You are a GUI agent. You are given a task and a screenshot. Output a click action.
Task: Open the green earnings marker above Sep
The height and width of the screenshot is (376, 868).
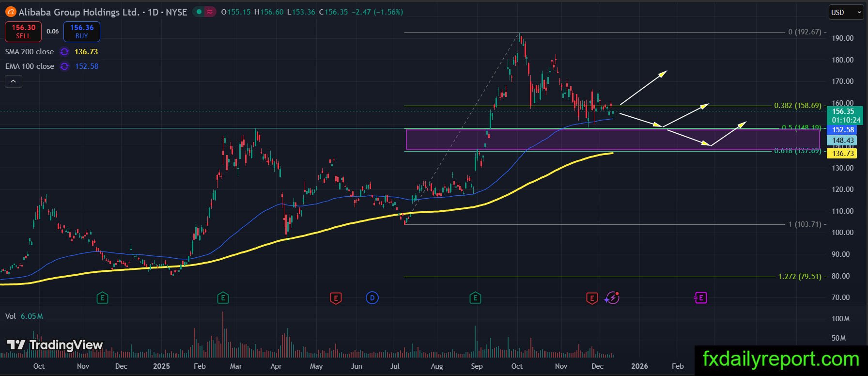[x=475, y=298]
